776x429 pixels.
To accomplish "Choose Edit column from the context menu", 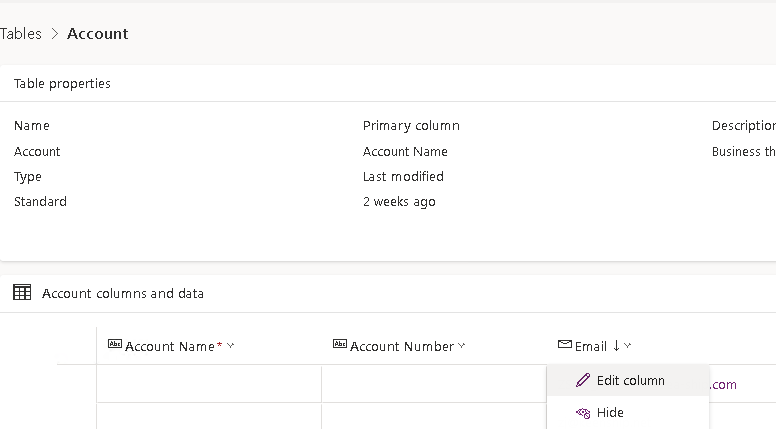I will click(630, 381).
